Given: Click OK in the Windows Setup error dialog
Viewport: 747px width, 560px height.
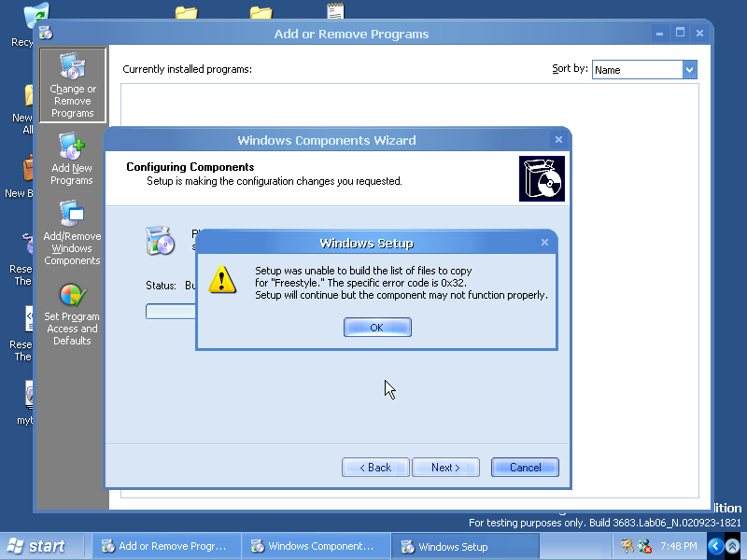Looking at the screenshot, I should coord(377,328).
